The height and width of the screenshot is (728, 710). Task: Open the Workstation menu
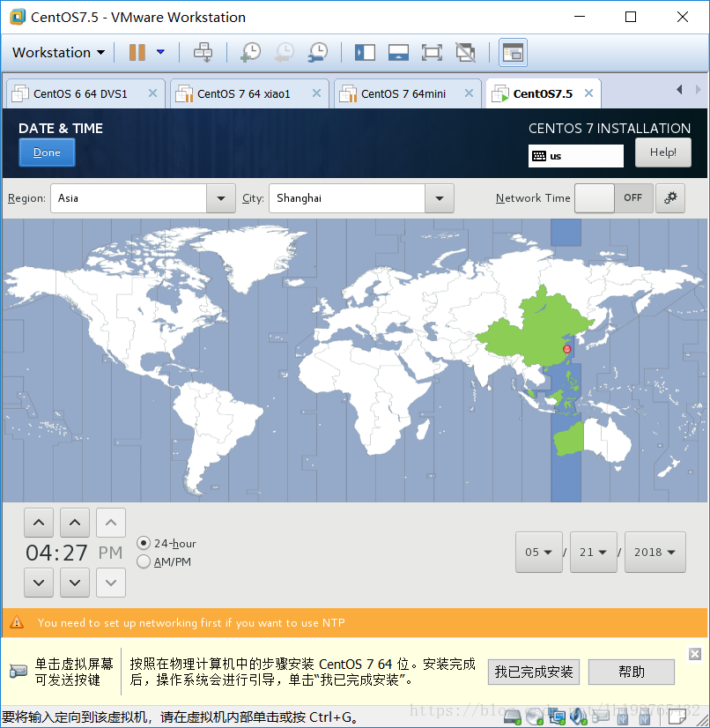pyautogui.click(x=58, y=53)
